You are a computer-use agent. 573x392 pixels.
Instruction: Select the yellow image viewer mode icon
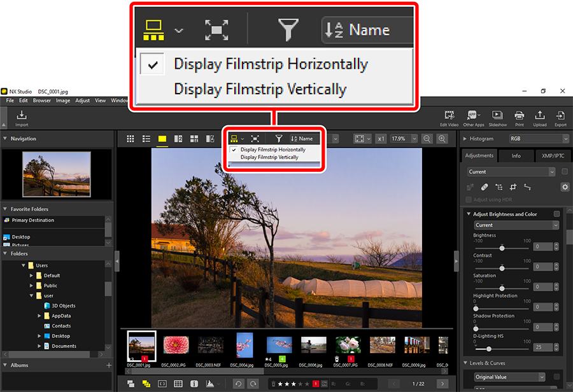pyautogui.click(x=162, y=139)
